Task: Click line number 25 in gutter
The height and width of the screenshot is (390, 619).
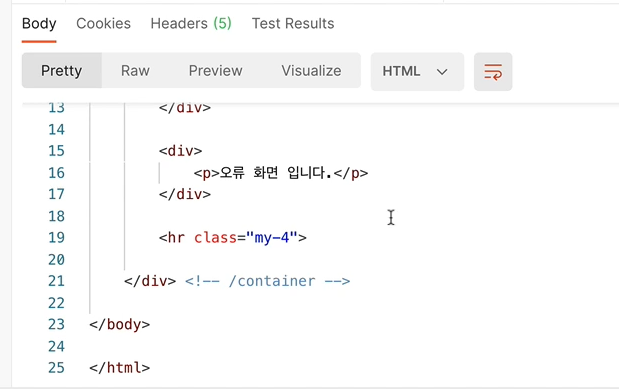Action: (x=56, y=368)
